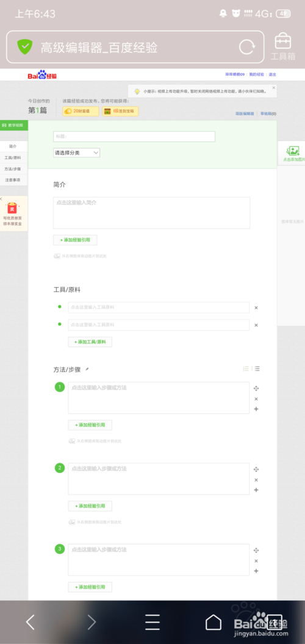305x644 pixels.
Task: Open the 请选择分类 category dropdown
Action: click(x=76, y=152)
